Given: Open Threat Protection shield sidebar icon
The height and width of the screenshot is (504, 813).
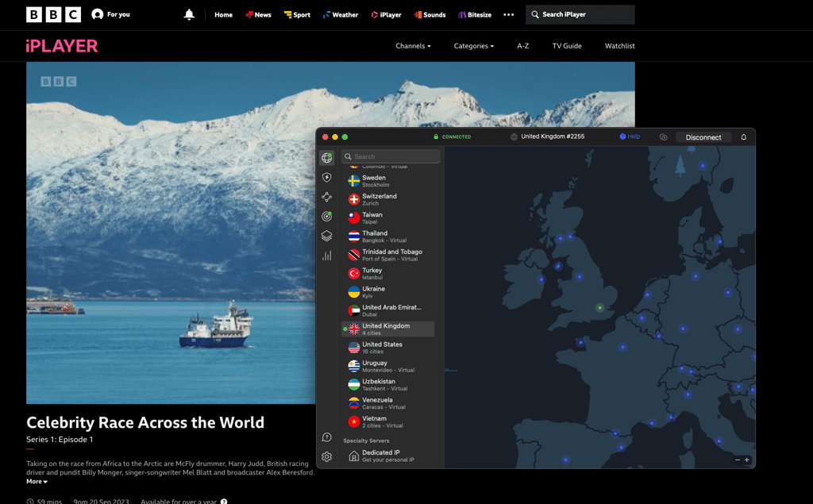Looking at the screenshot, I should tap(326, 177).
